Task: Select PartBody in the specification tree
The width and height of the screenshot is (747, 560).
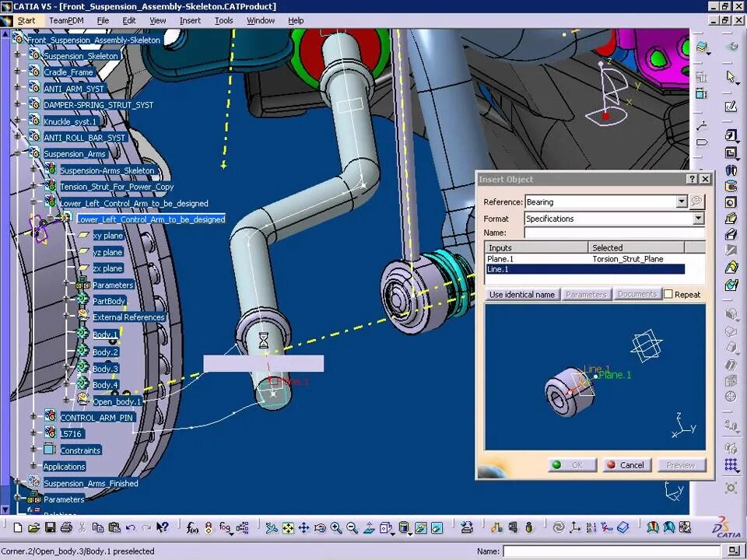Action: [x=109, y=301]
